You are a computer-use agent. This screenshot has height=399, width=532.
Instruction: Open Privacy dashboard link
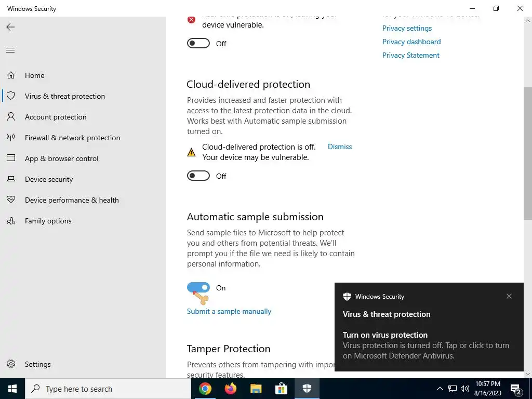[x=411, y=42]
